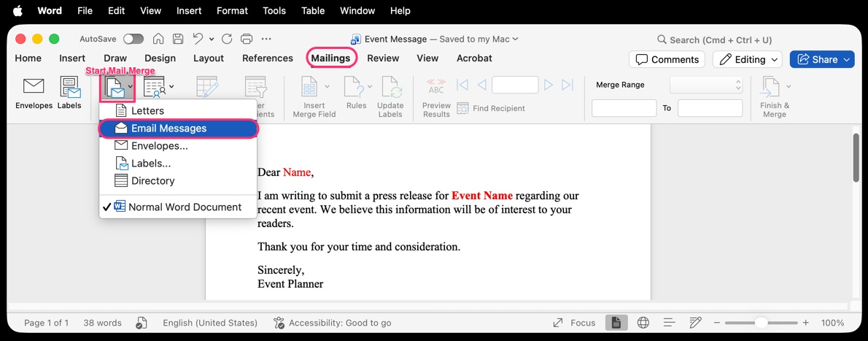
Task: Click Focus in the status bar
Action: (x=575, y=323)
